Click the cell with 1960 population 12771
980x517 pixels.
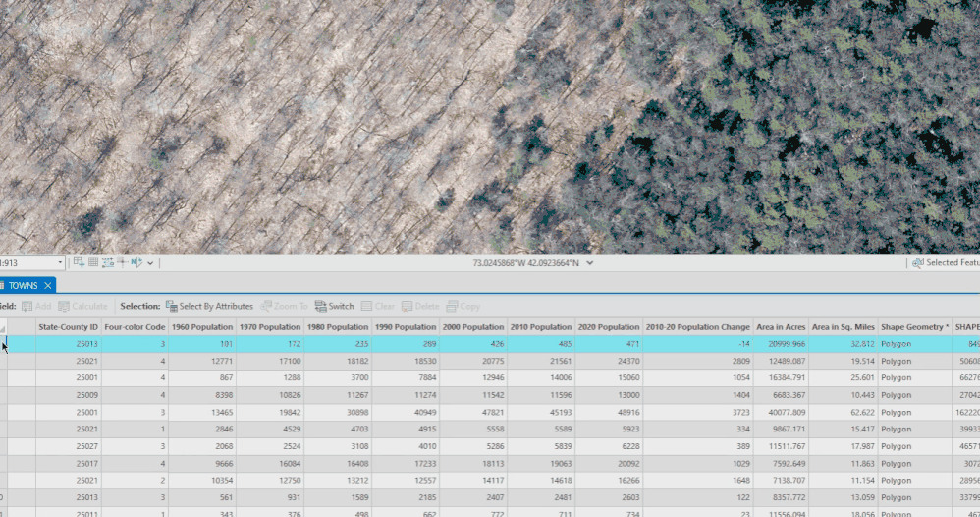pos(202,361)
